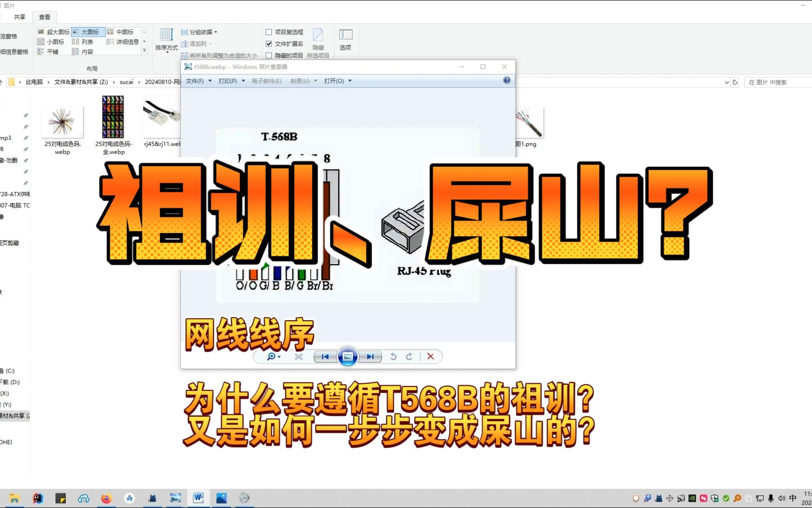This screenshot has width=812, height=508.
Task: Open Photos app icon in taskbar
Action: click(221, 498)
